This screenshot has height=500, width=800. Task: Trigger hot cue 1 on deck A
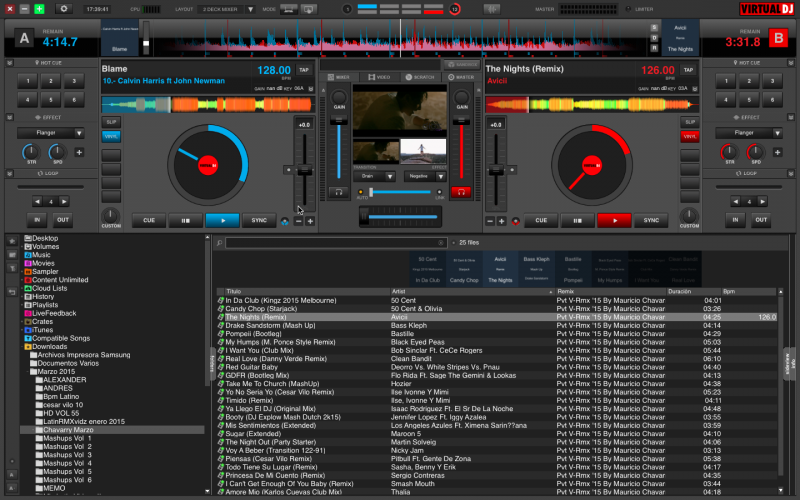[28, 81]
